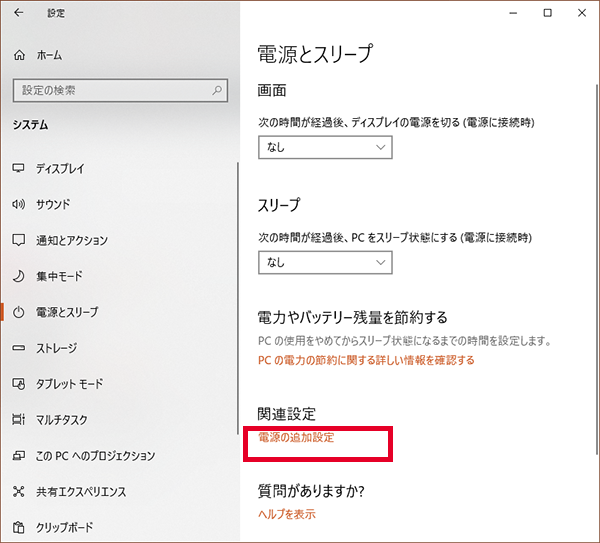Select the 通知とアクション speech bubble icon
Image resolution: width=600 pixels, height=543 pixels.
(x=18, y=240)
